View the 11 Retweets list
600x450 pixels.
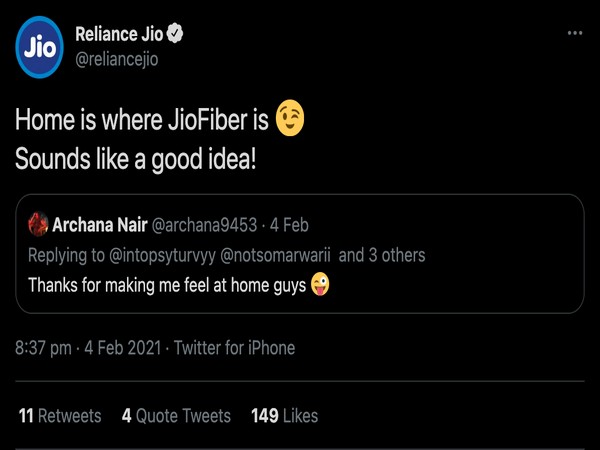[x=60, y=415]
